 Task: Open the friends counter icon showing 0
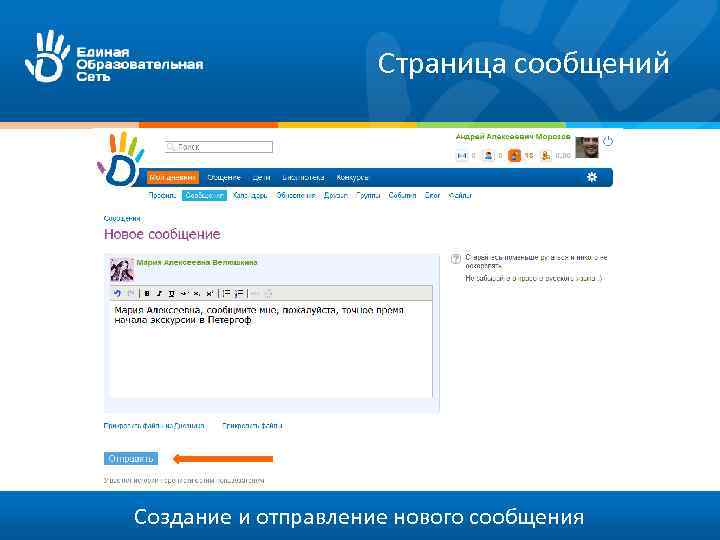coord(488,156)
